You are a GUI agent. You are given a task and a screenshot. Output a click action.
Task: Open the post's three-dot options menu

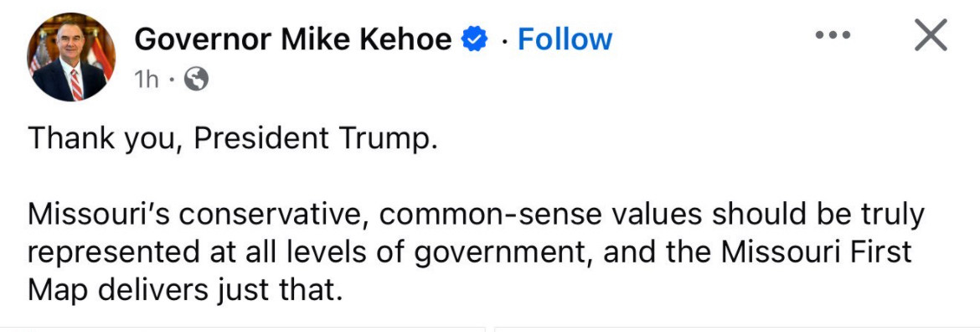(x=833, y=35)
